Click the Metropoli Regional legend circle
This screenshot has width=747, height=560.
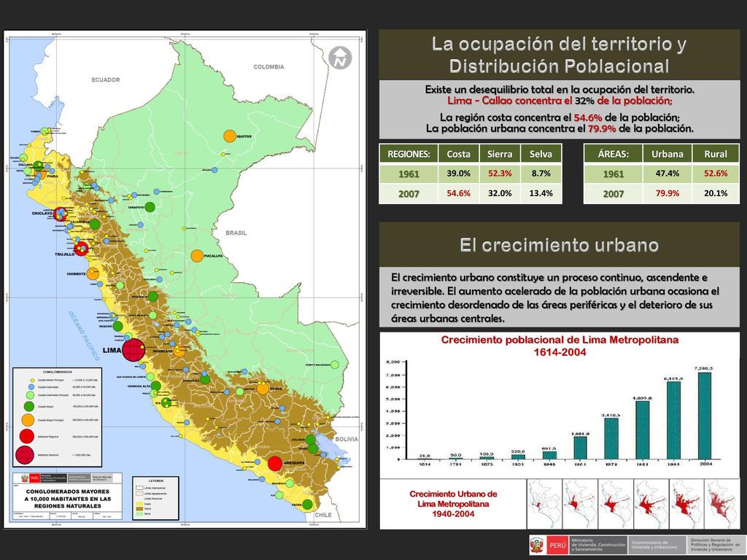[27, 436]
